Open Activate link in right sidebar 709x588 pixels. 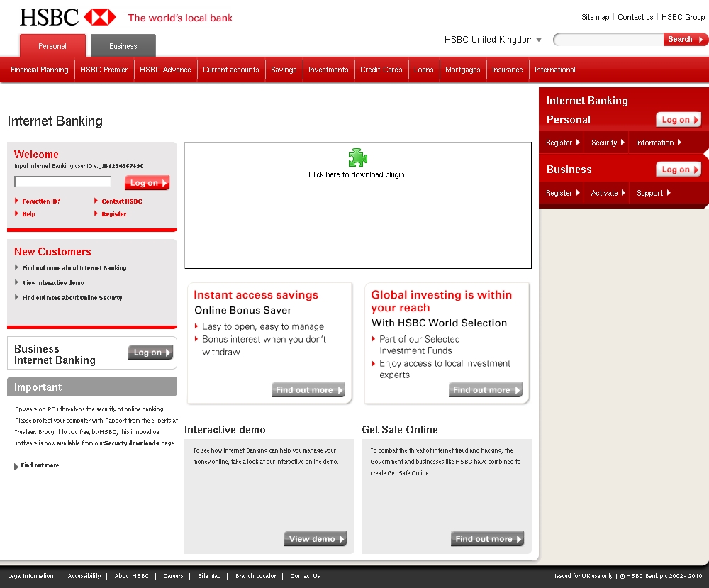pos(608,193)
